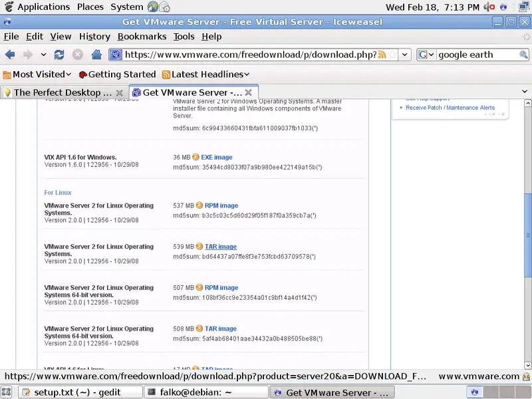Open the Places menu in GNOME panel
This screenshot has height=399, width=532.
tap(90, 7)
